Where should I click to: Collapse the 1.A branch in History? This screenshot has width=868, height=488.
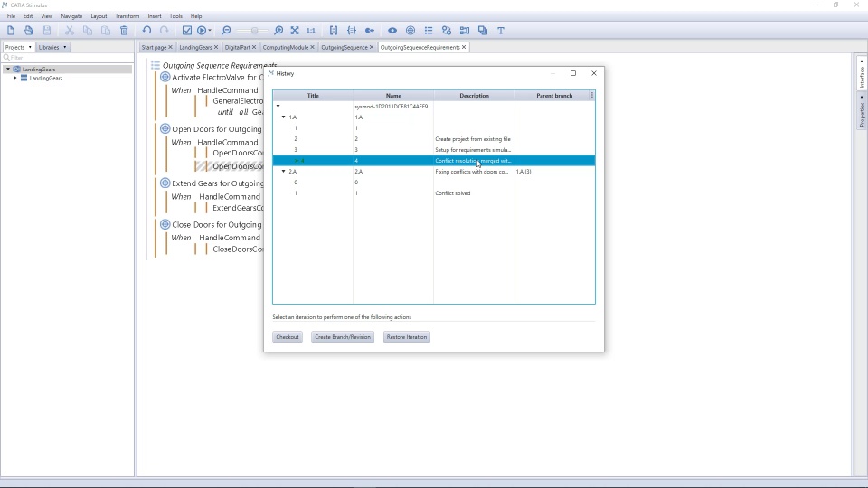[x=283, y=117]
